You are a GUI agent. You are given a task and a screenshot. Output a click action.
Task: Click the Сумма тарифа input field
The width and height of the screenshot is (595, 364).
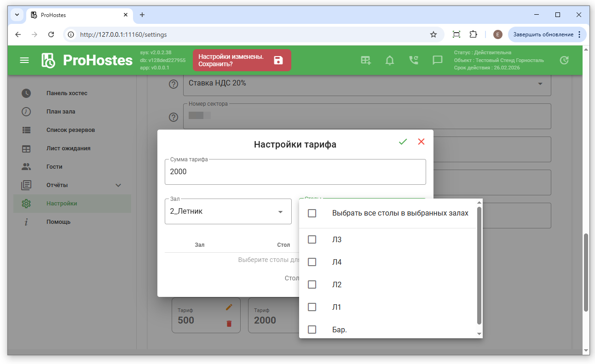point(295,172)
